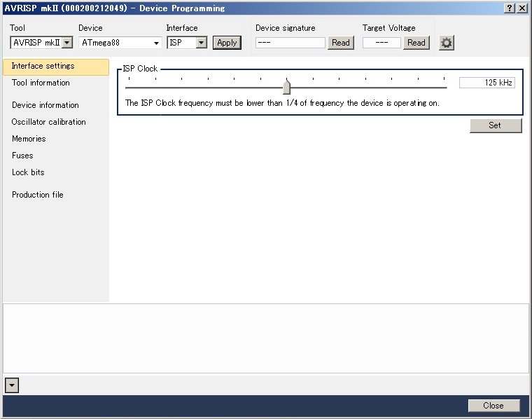The image size is (532, 419).
Task: Open the Lock bits page
Action: pyautogui.click(x=28, y=172)
